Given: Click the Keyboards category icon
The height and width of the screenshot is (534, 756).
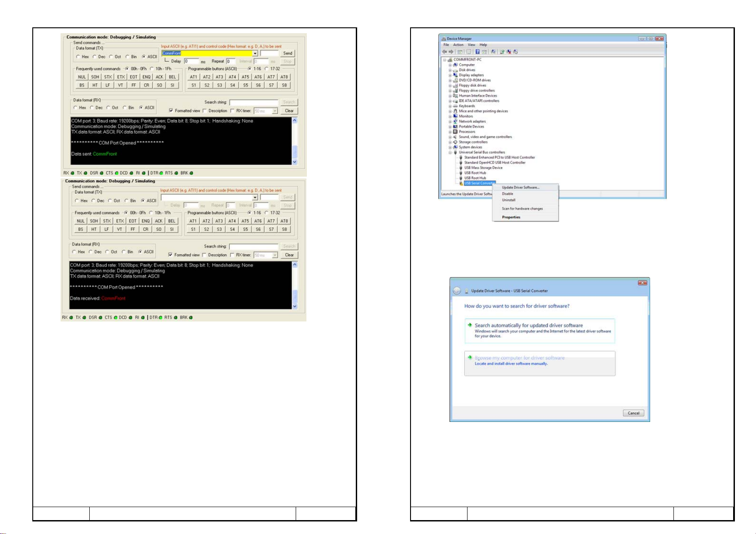Looking at the screenshot, I should pos(455,106).
